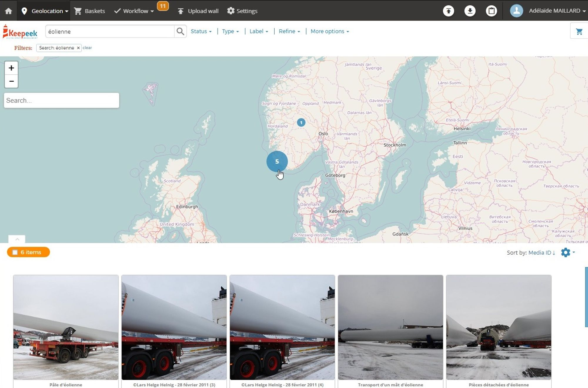Viewport: 588px width, 388px height.
Task: Tick the '6 items' select-all checkbox
Action: pos(15,252)
